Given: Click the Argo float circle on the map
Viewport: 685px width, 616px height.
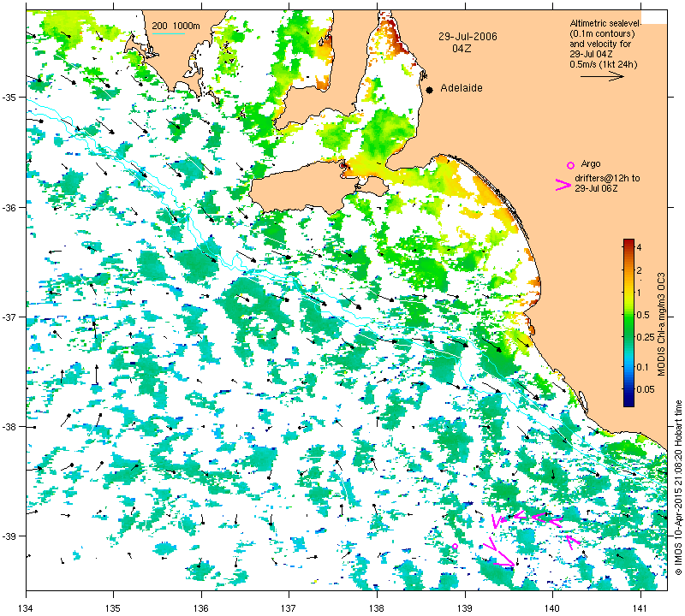Looking at the screenshot, I should pyautogui.click(x=455, y=546).
